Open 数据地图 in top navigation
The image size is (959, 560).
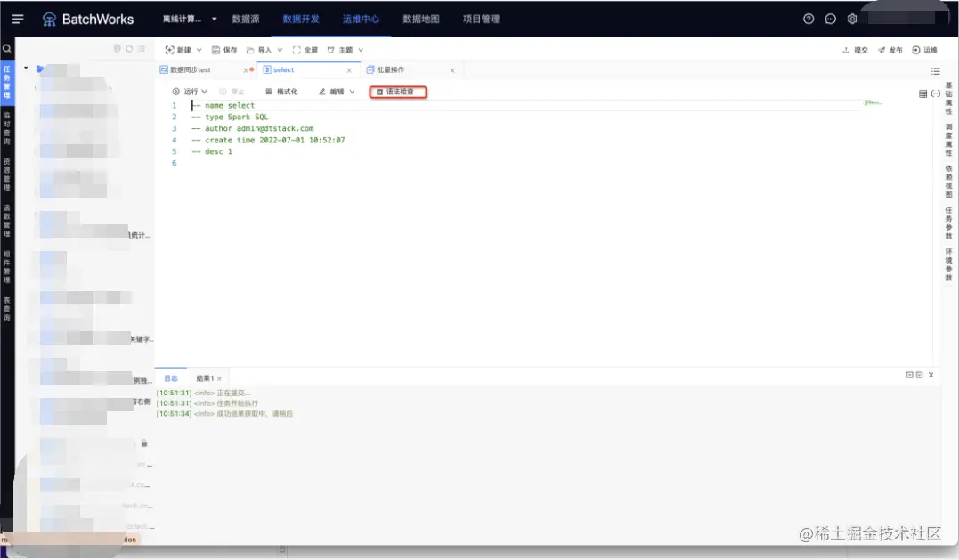(421, 19)
